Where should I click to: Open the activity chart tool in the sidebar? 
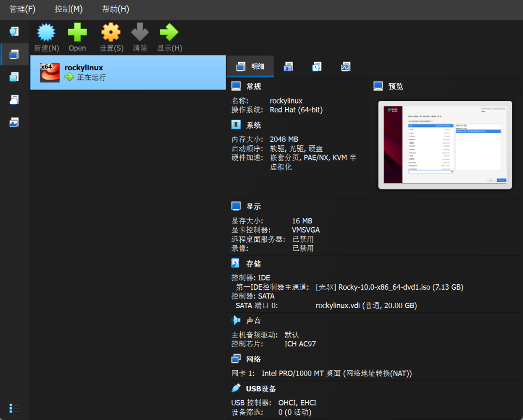click(x=14, y=123)
